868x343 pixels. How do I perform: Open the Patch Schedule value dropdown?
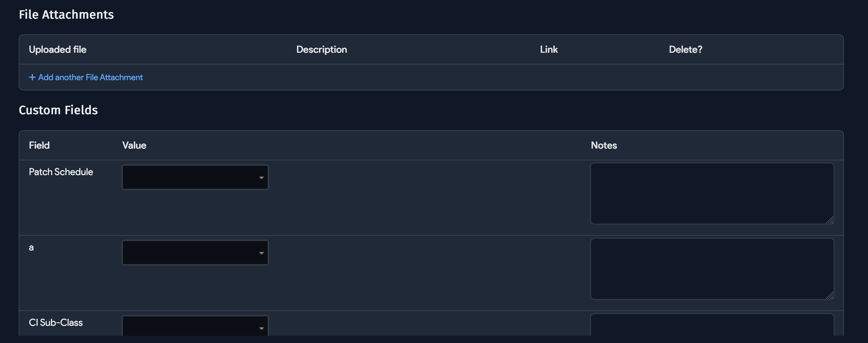195,177
